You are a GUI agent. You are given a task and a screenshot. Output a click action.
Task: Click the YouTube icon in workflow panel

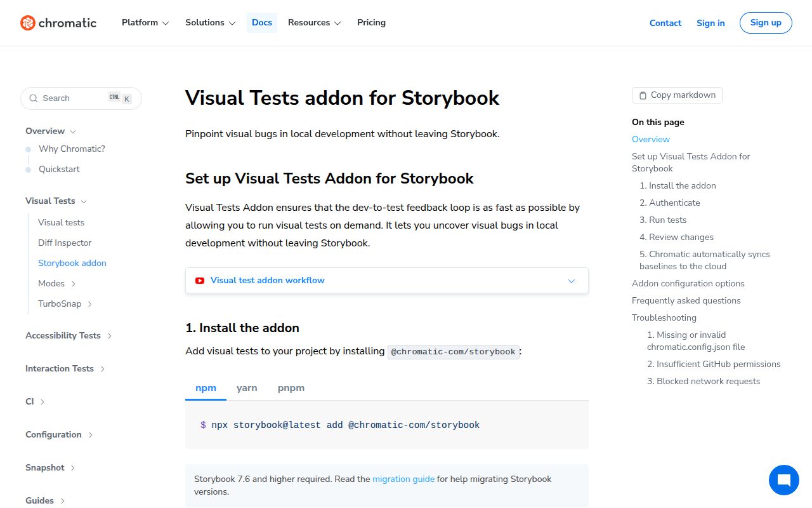(x=200, y=281)
